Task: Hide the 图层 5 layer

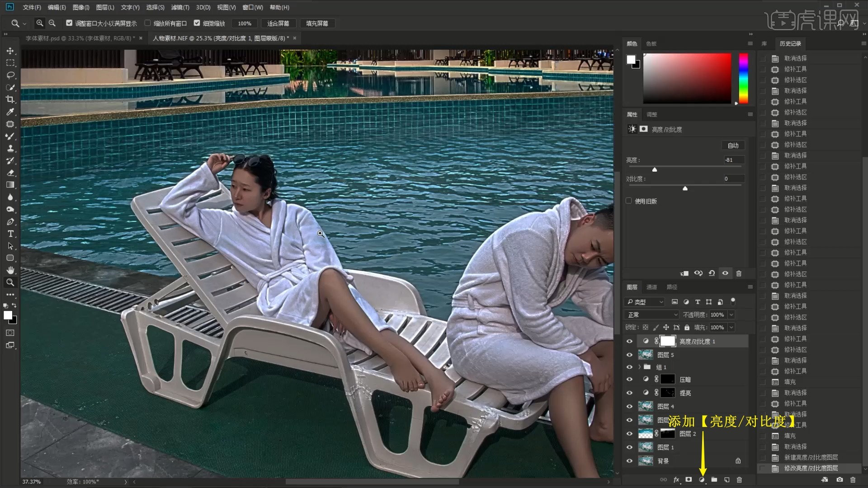Action: pyautogui.click(x=629, y=355)
